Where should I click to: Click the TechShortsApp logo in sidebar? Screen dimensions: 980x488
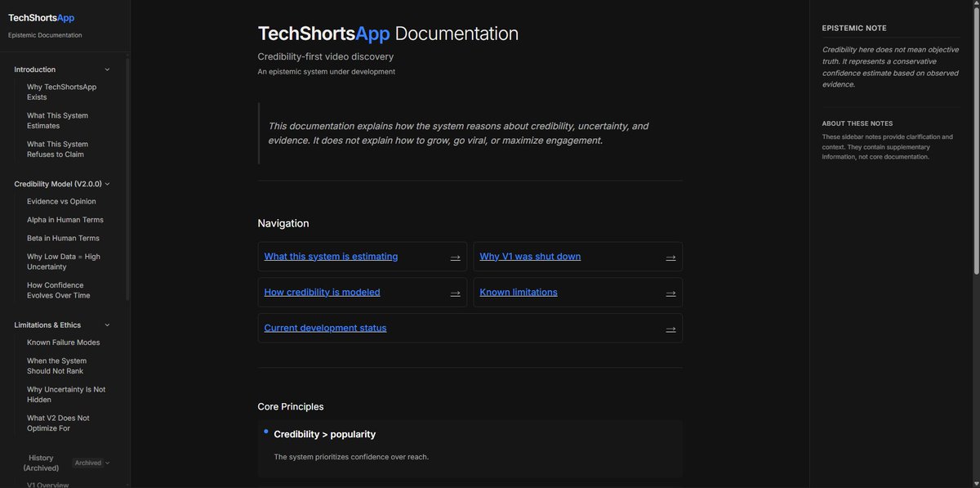coord(41,17)
